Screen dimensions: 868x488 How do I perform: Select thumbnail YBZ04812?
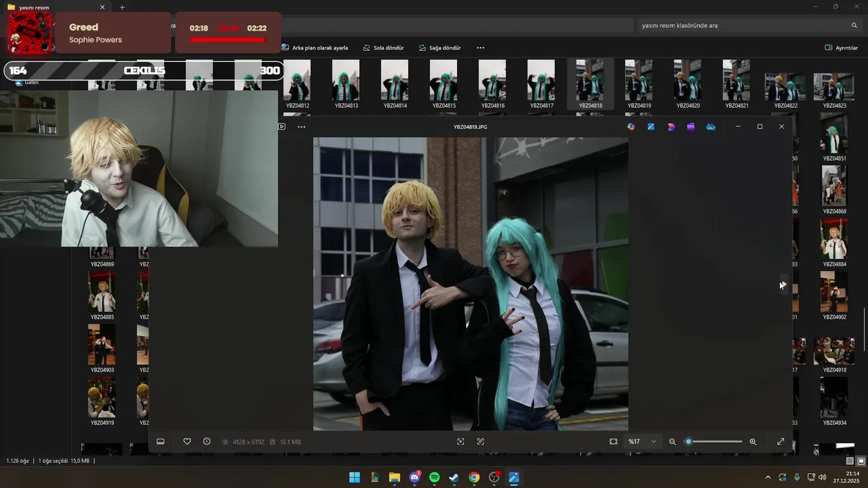tap(297, 84)
